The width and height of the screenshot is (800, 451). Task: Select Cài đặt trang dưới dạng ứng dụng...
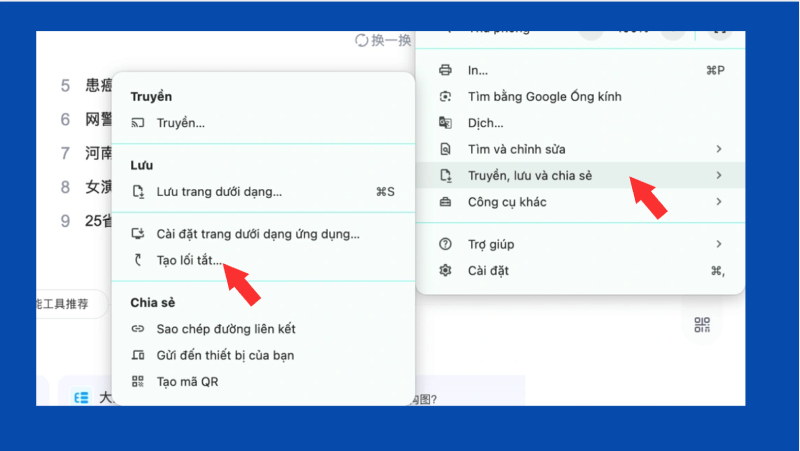click(257, 234)
